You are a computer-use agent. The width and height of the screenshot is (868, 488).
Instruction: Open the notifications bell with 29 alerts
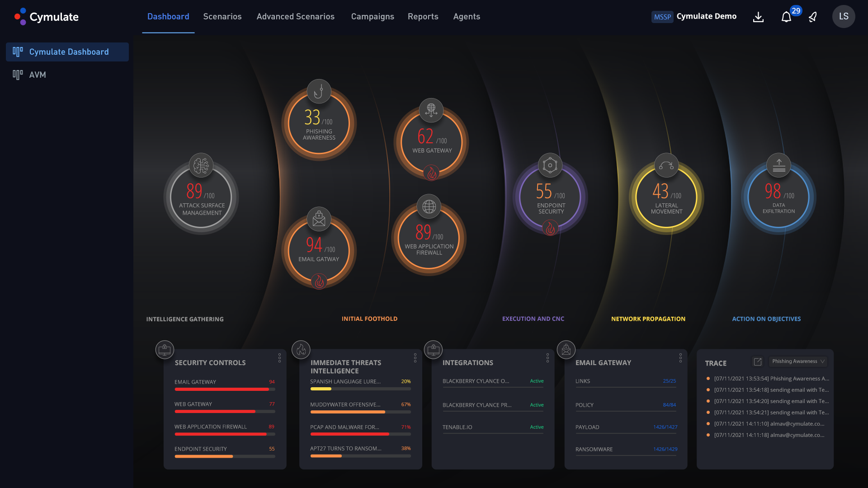coord(787,17)
